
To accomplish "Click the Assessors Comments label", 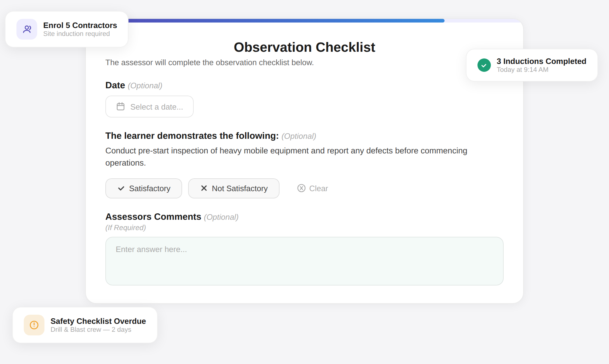I will coord(153,217).
